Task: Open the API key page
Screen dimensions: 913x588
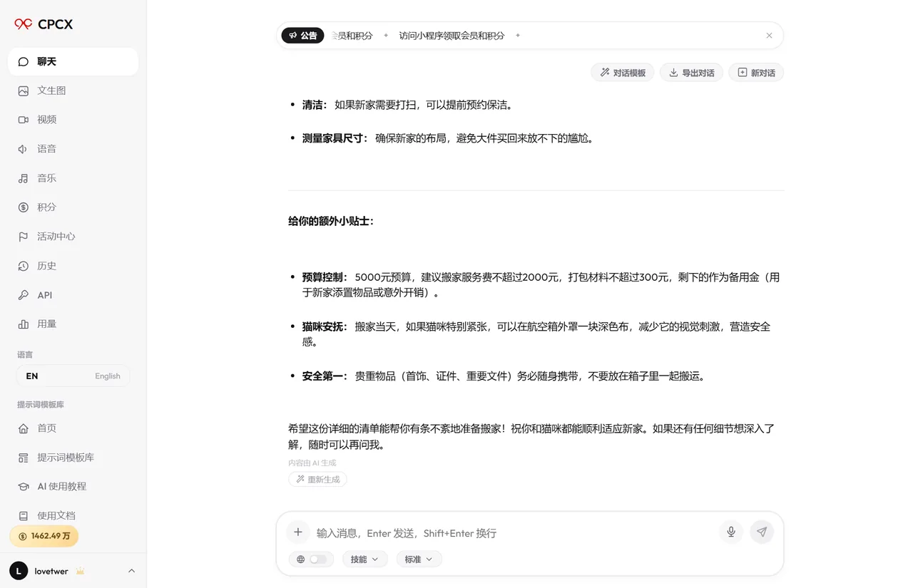Action: tap(73, 295)
